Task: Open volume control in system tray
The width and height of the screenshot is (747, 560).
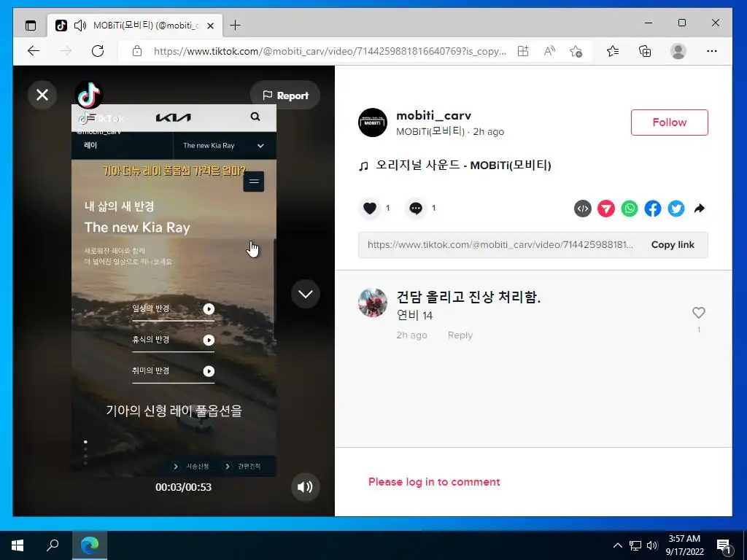Action: pyautogui.click(x=652, y=545)
